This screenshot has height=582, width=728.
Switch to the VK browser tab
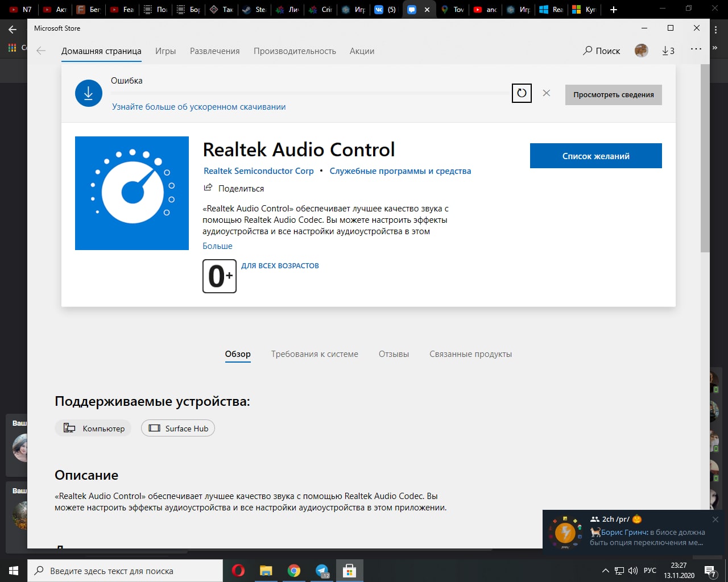tap(385, 9)
